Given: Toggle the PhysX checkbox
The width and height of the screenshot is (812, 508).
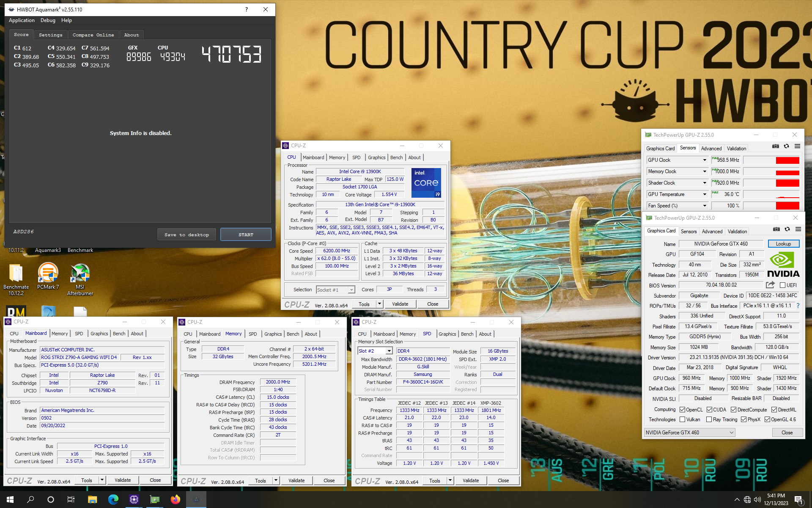Looking at the screenshot, I should (x=743, y=420).
